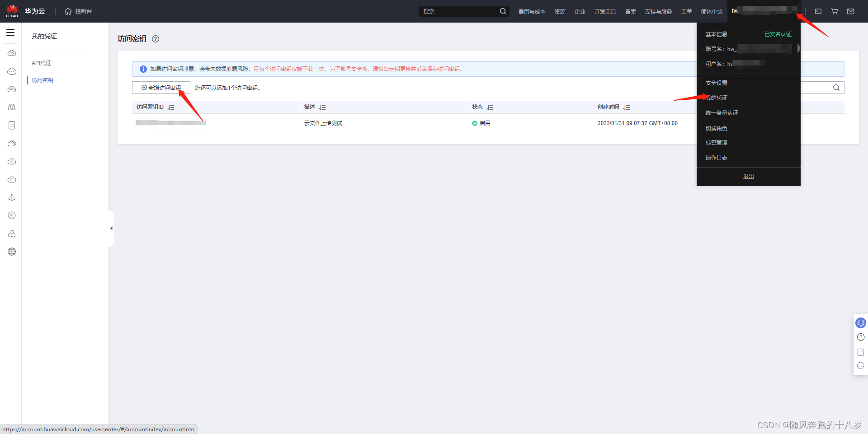Open the 备案 menu

tap(631, 12)
